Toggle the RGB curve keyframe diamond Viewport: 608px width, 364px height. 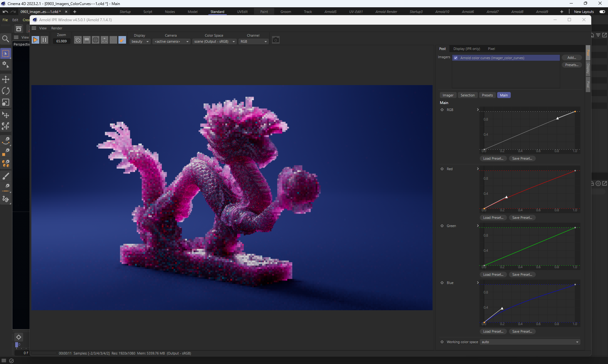tap(442, 110)
